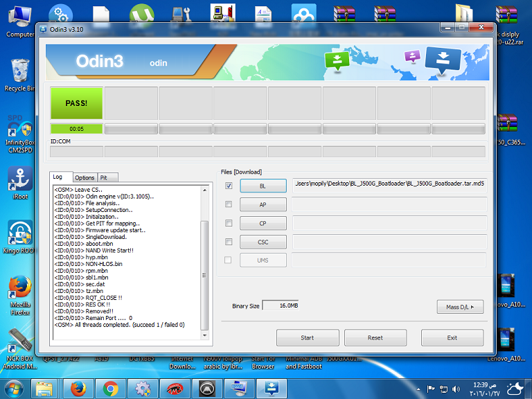The height and width of the screenshot is (399, 532).
Task: Click the Windows Start orb
Action: [14, 389]
